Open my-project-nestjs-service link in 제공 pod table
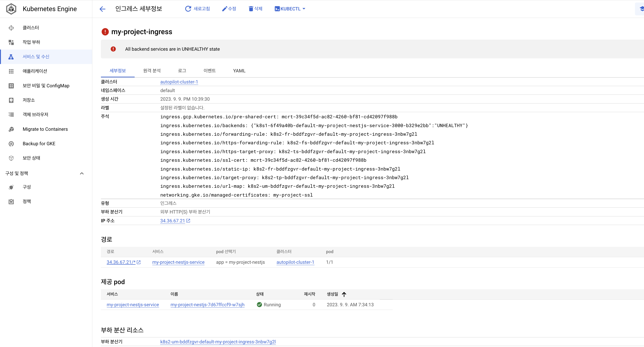Screen dimensions: 644x347 coord(133,305)
